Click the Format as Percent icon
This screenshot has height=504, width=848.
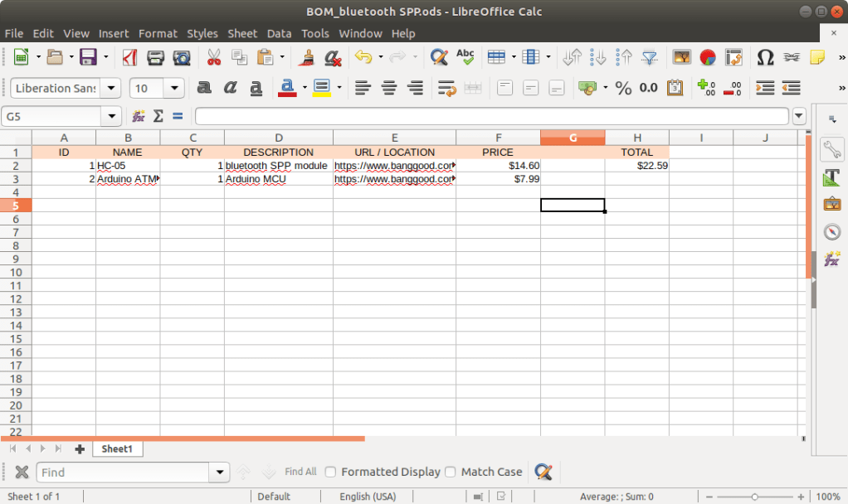tap(623, 88)
